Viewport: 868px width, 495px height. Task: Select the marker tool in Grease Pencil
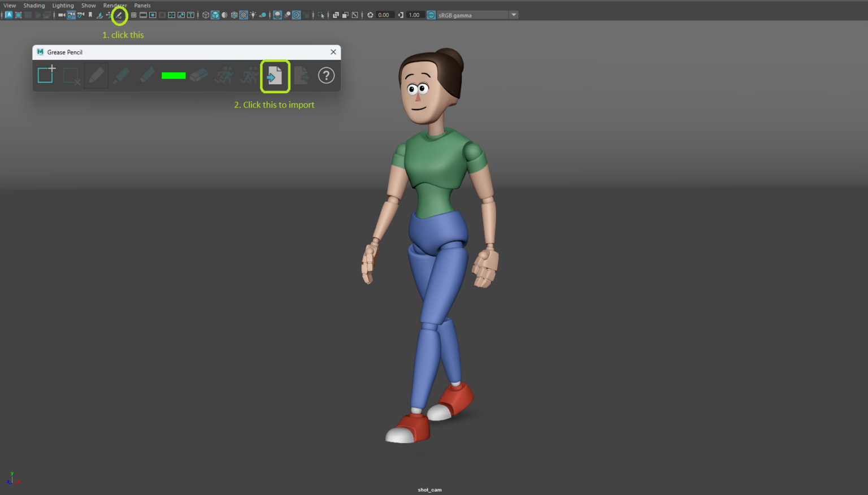point(121,75)
